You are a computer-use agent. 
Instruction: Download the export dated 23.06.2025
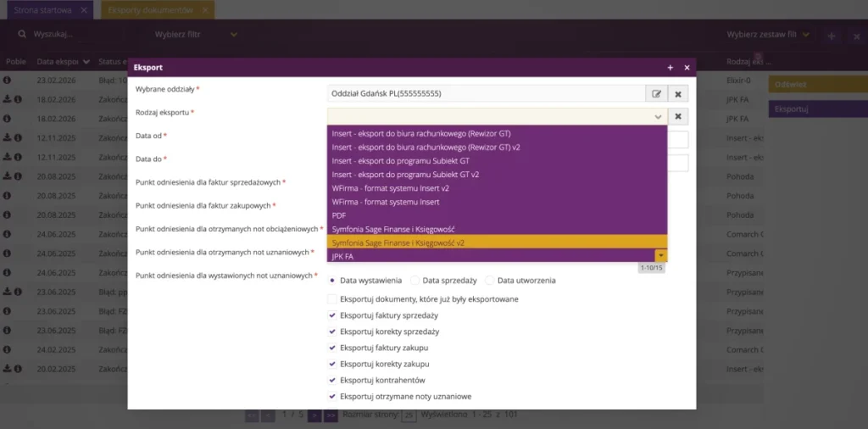tap(7, 291)
